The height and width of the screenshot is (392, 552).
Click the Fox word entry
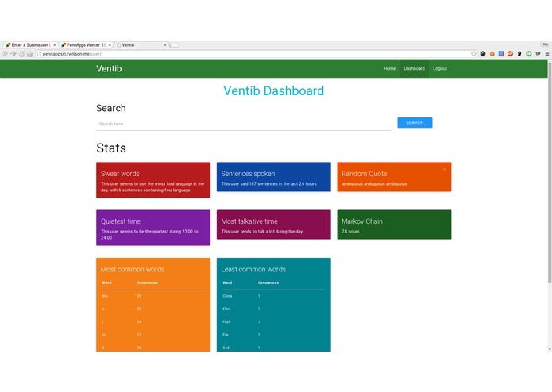[x=226, y=335]
